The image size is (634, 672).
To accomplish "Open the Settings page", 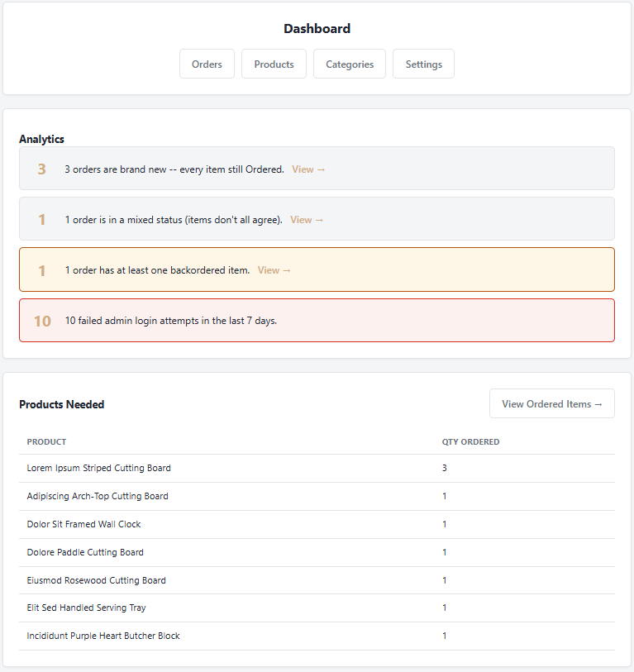I will [423, 64].
